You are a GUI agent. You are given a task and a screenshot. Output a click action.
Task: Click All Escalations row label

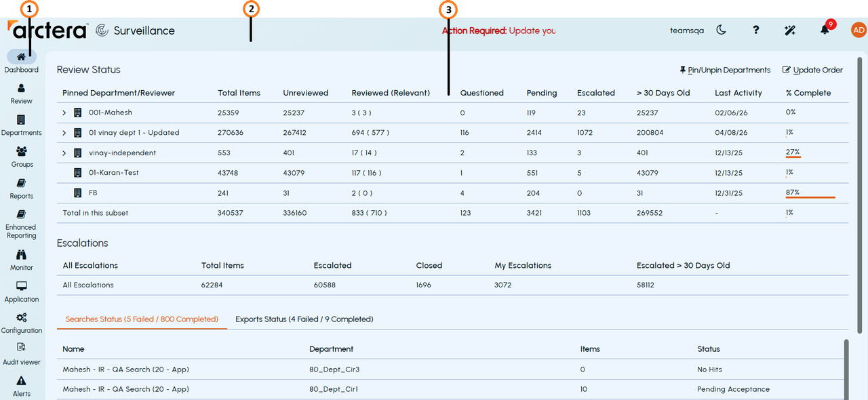click(88, 285)
